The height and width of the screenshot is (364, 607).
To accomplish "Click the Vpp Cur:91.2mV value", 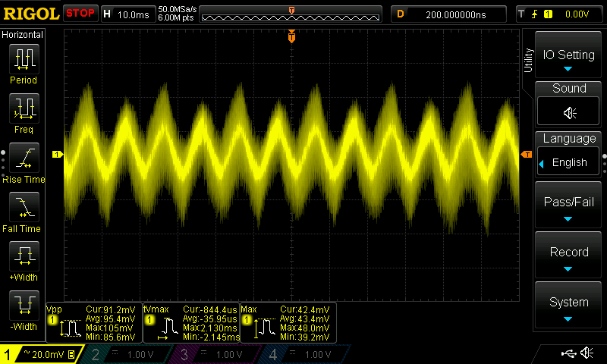I will point(110,310).
